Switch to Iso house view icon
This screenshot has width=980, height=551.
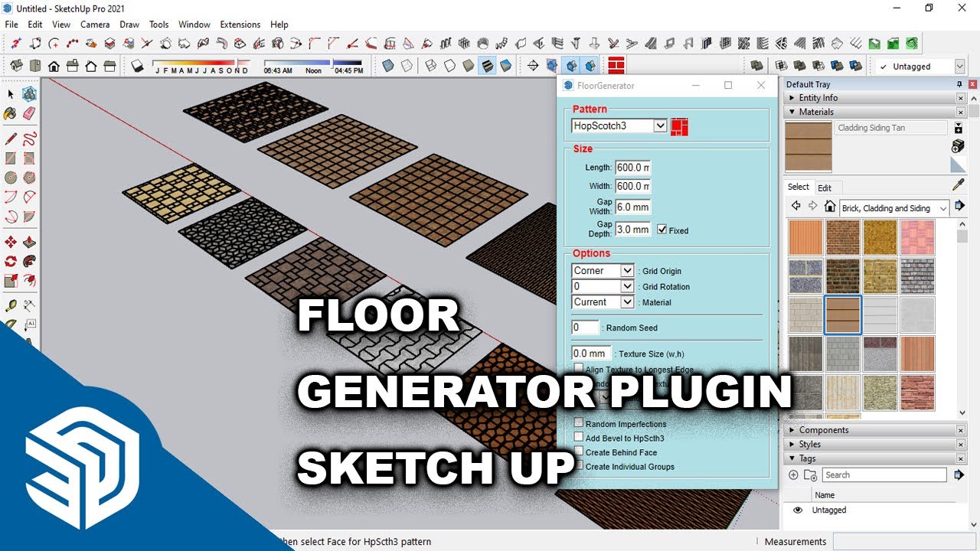(15, 66)
